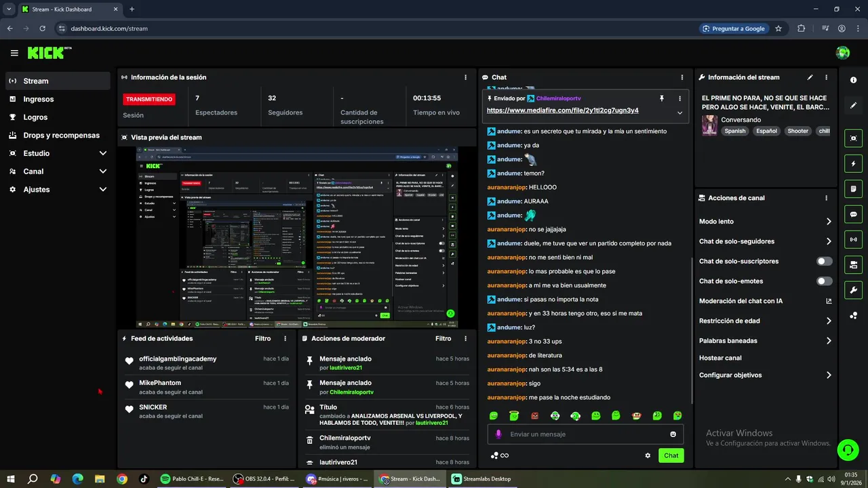Select the Spanish tag

pyautogui.click(x=734, y=131)
